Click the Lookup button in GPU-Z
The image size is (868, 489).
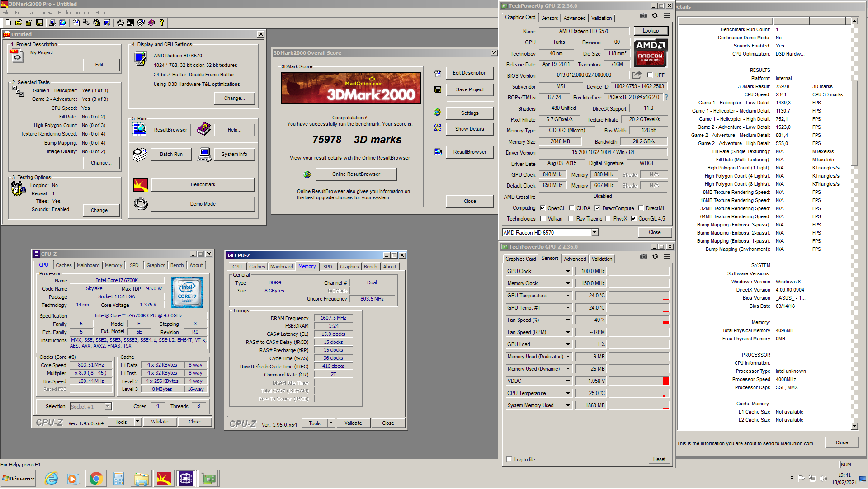651,31
